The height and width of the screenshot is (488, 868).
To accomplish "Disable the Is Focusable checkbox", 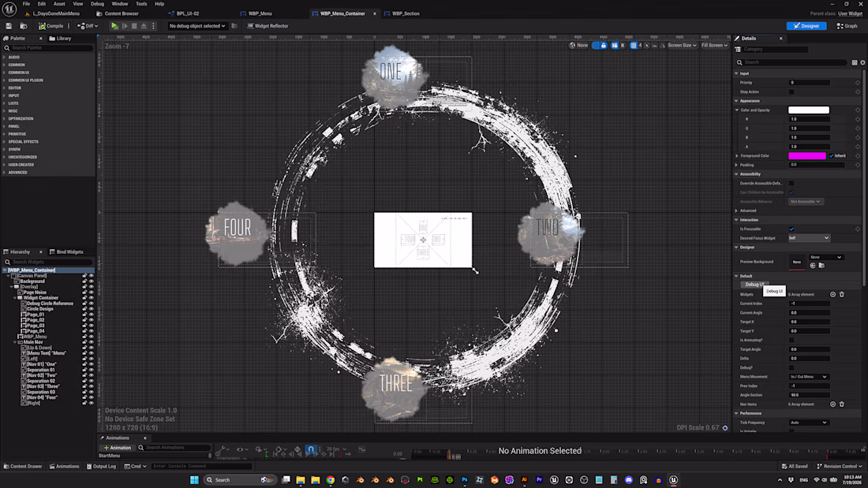I will (x=791, y=229).
